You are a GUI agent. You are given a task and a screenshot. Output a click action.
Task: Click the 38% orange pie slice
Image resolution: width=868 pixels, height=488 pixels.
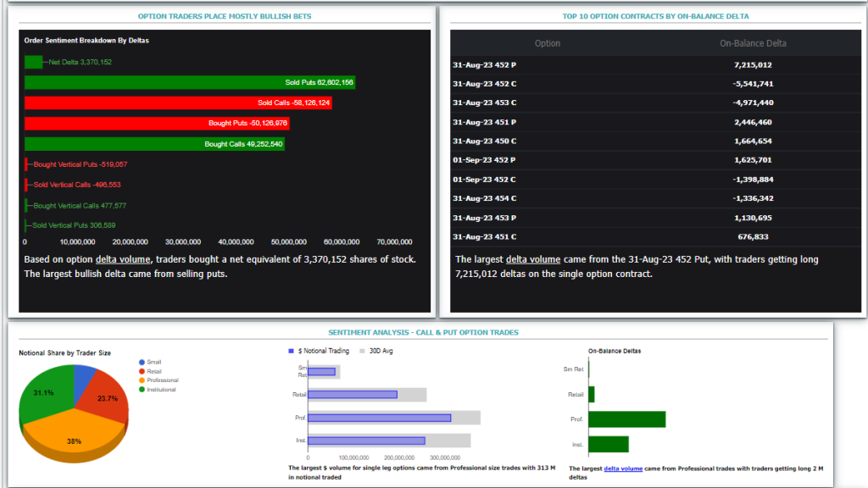point(75,437)
